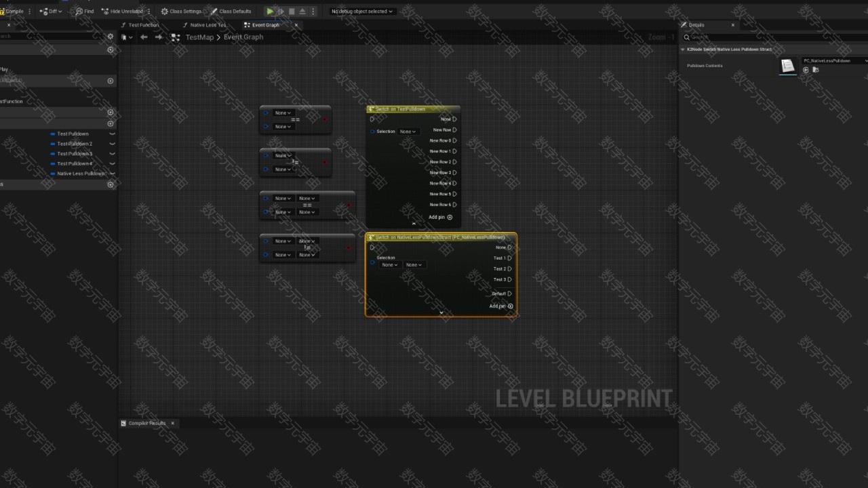868x488 pixels.
Task: Click the Compile button in the toolbar
Action: click(x=12, y=11)
